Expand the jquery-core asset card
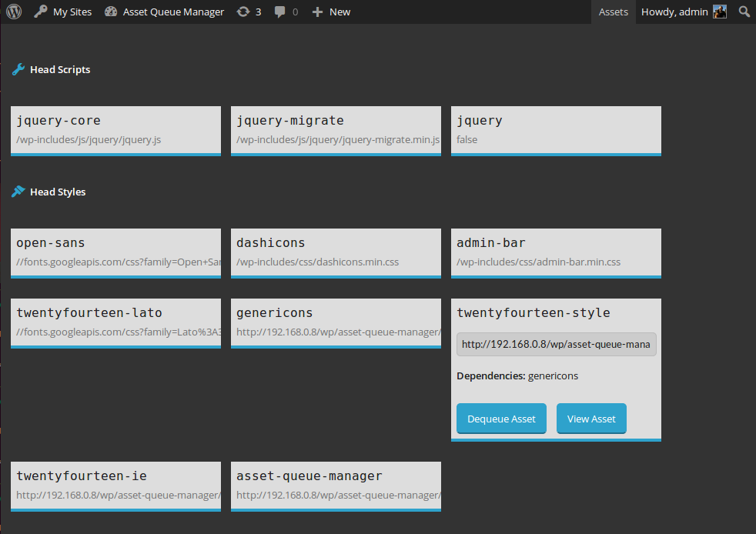Screen dimensions: 756x534 click(x=115, y=131)
